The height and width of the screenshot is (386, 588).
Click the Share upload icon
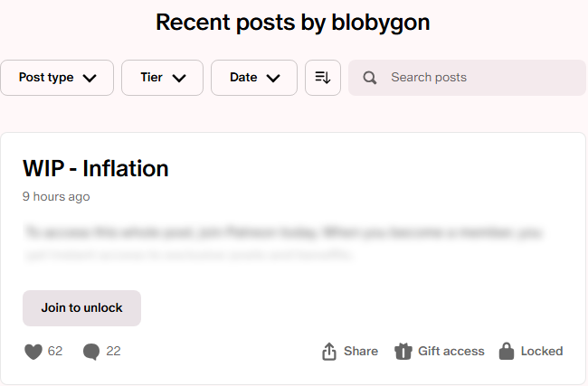click(x=329, y=352)
